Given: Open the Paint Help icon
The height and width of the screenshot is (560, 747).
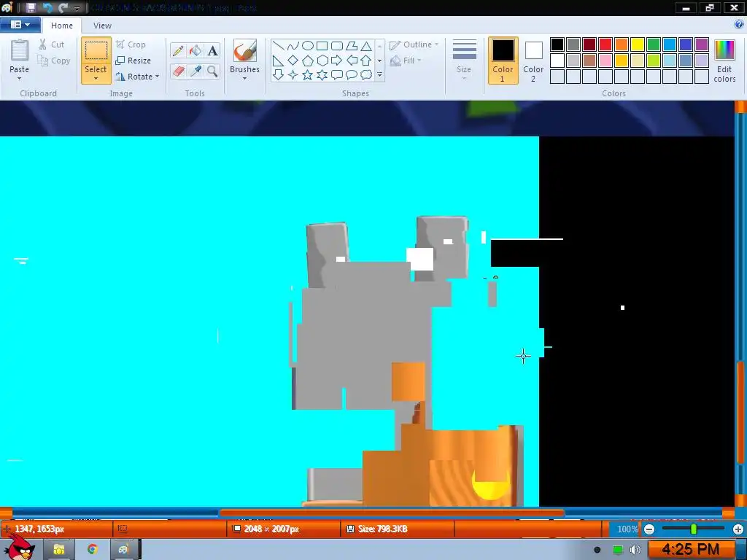Looking at the screenshot, I should click(x=739, y=25).
